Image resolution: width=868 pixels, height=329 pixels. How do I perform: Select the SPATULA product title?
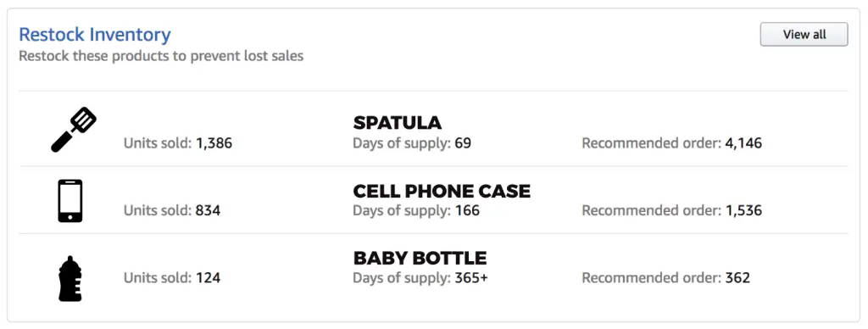[x=398, y=122]
